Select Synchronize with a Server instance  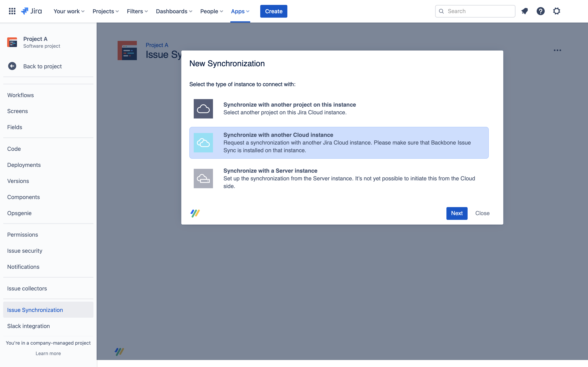tap(289, 178)
